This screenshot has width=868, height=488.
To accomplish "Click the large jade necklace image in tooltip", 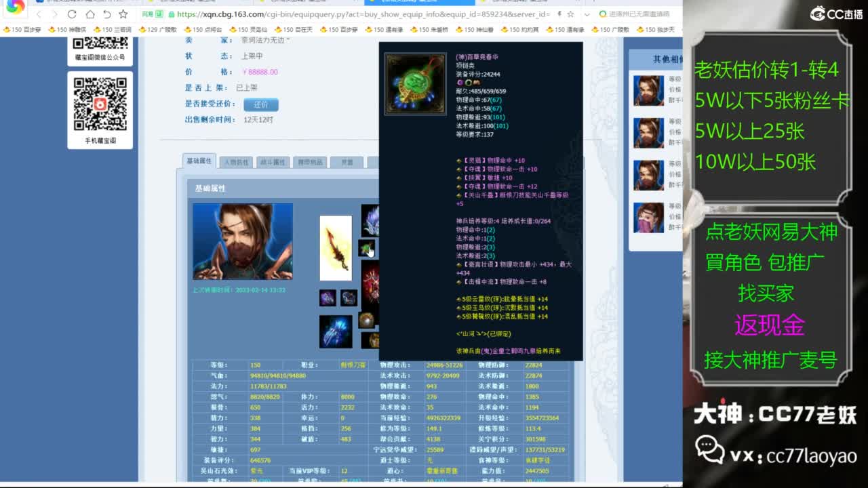I will [x=415, y=84].
